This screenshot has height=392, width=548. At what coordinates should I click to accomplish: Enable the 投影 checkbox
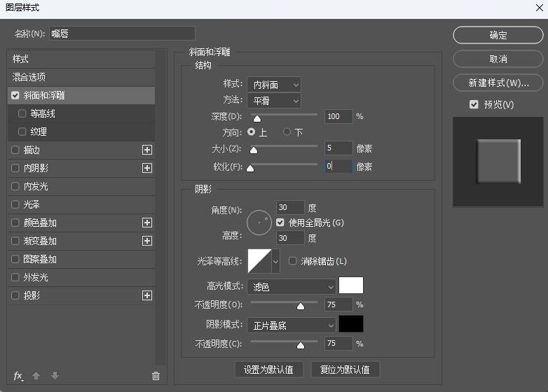coord(15,295)
